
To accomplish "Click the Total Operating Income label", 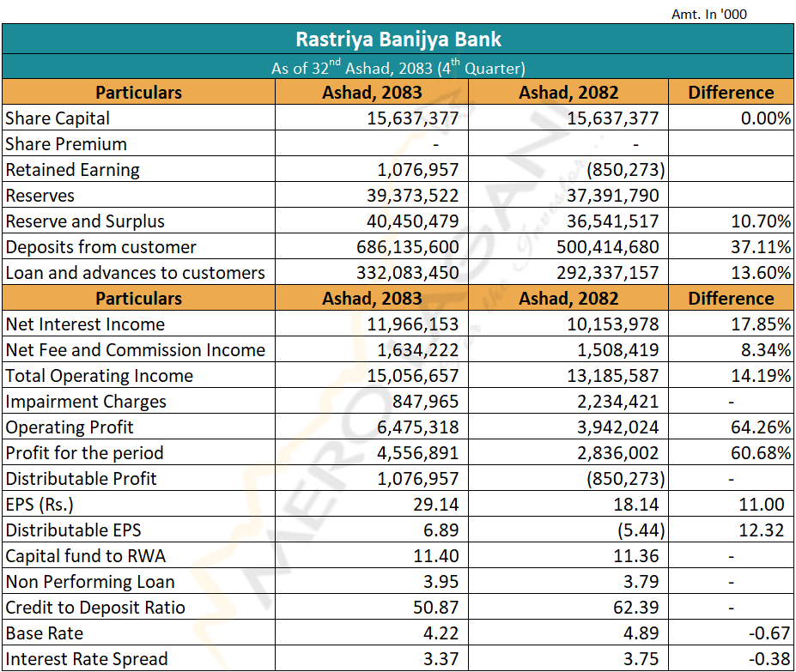I will pos(99,376).
